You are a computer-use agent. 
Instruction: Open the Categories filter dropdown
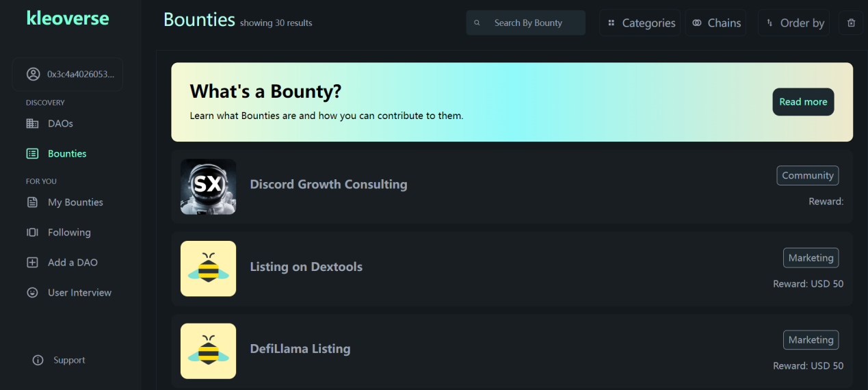coord(640,23)
